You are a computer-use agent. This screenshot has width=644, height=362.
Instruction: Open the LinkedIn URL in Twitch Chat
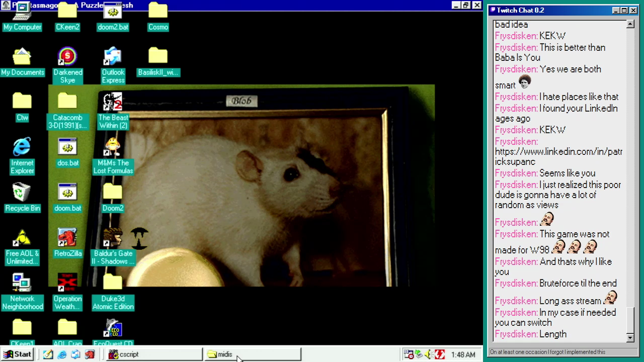[558, 156]
